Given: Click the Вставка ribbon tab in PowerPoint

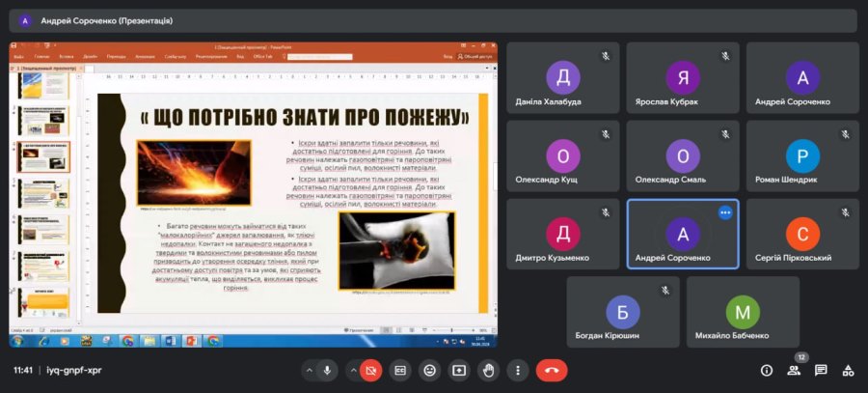Looking at the screenshot, I should pyautogui.click(x=64, y=57).
